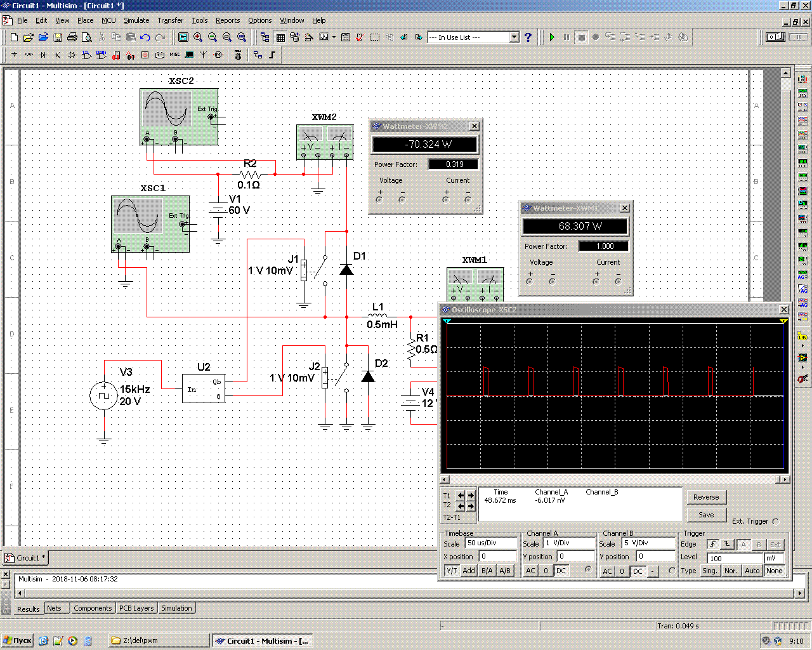Open the Simulate menu
Screen dimensions: 812x650
(x=136, y=20)
